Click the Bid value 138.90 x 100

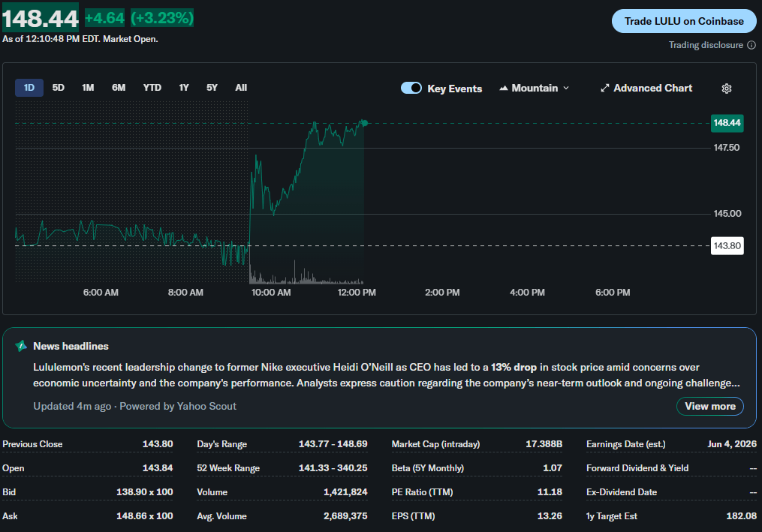coord(144,491)
